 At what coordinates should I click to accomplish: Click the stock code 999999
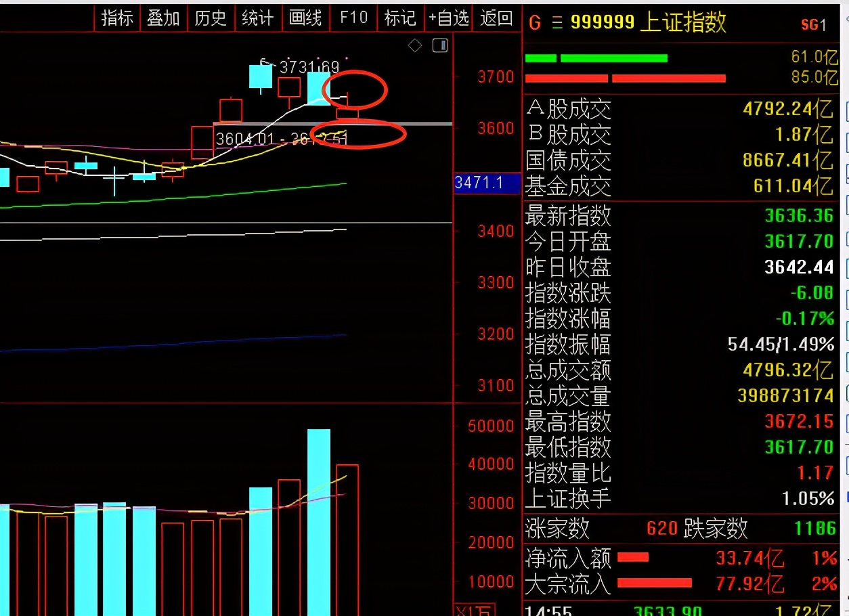[x=602, y=23]
